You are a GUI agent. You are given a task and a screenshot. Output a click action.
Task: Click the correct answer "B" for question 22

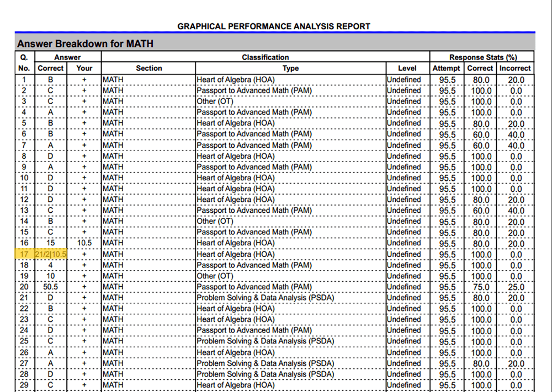coord(50,309)
